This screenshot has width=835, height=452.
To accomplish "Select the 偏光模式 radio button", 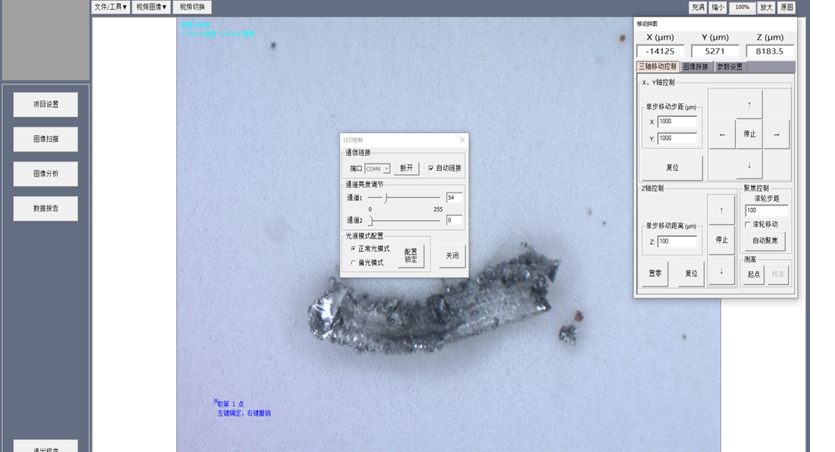I will pyautogui.click(x=353, y=263).
